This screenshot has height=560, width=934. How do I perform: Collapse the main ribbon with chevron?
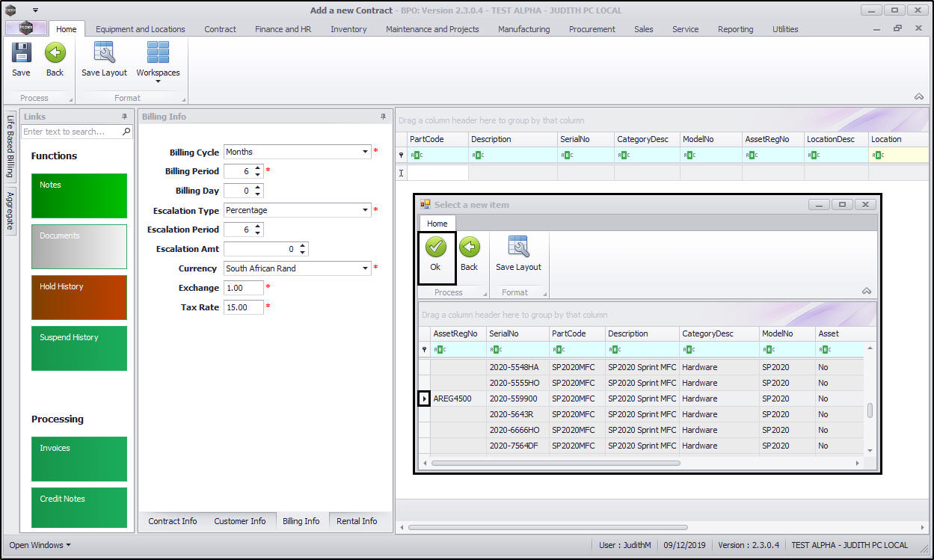[x=918, y=96]
